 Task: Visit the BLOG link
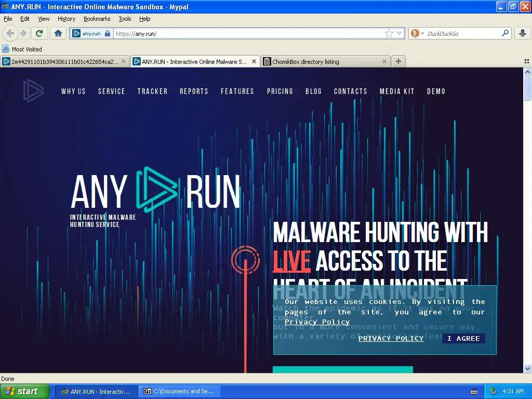click(x=313, y=91)
